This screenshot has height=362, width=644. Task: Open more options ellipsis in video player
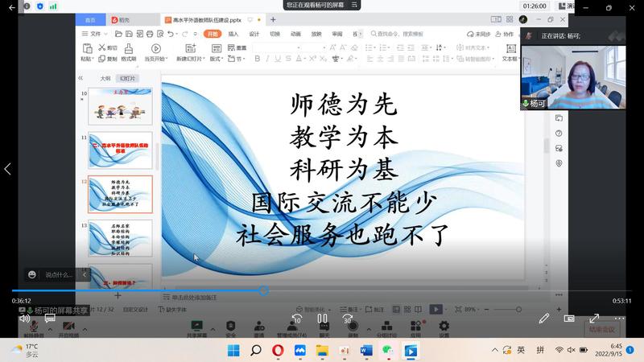pos(620,319)
